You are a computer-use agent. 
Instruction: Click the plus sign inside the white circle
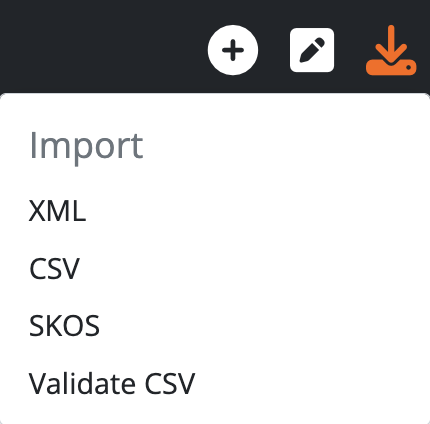[233, 50]
